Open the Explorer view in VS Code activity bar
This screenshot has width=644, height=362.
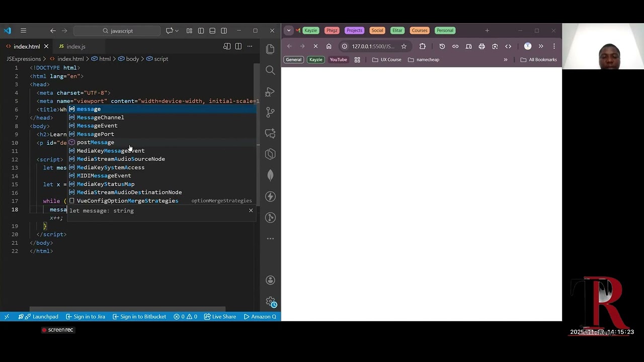pos(270,49)
